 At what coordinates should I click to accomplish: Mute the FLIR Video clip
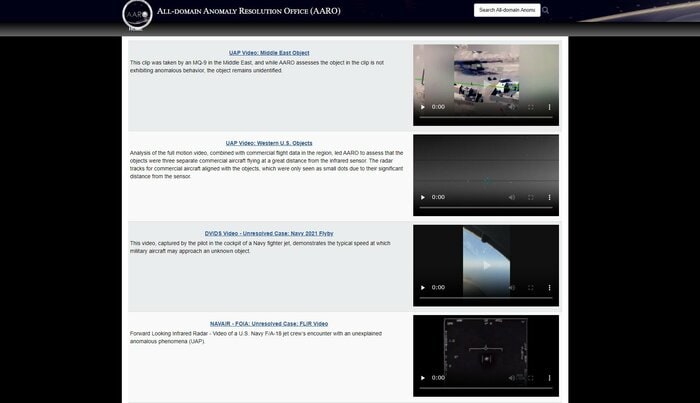click(512, 378)
